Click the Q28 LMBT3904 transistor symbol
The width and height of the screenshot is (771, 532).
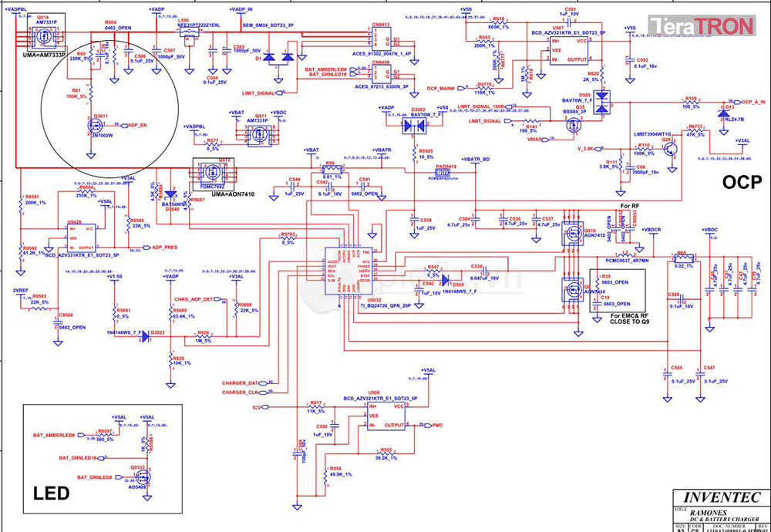pyautogui.click(x=670, y=147)
